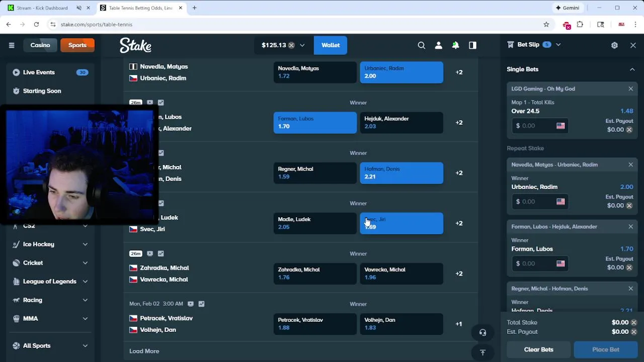This screenshot has width=644, height=362.
Task: Reload the browser page
Action: [x=36, y=24]
